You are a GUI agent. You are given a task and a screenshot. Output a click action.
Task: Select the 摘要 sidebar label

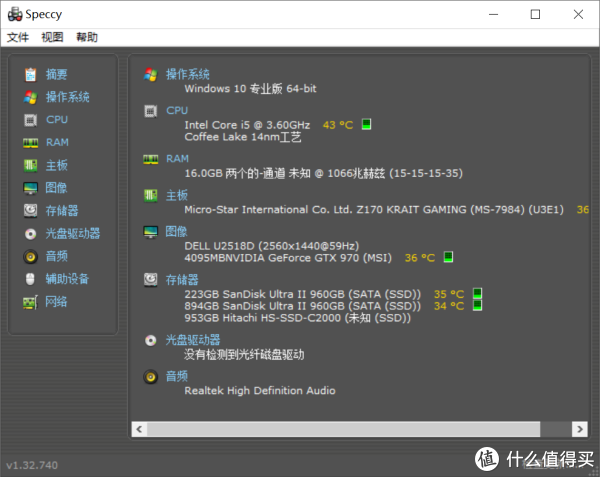pos(57,74)
